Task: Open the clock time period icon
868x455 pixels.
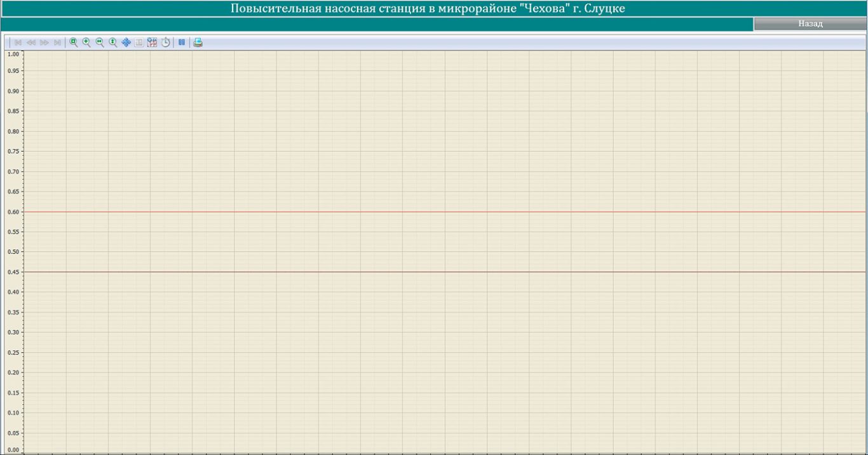Action: click(165, 43)
